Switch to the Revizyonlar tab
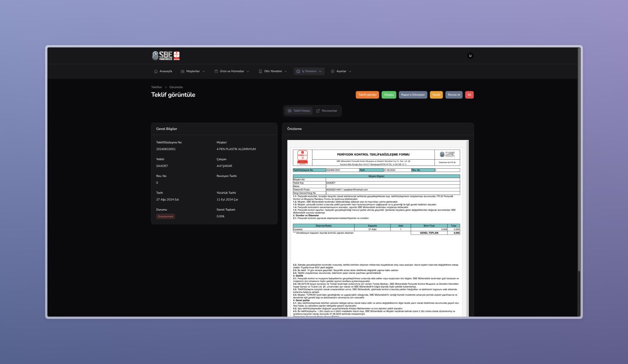The image size is (628, 364). [327, 111]
